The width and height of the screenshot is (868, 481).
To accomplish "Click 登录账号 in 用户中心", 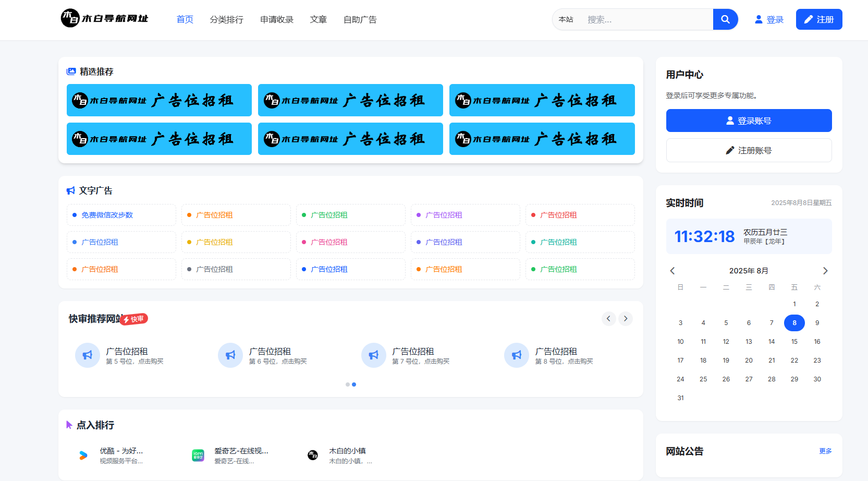I will point(749,120).
